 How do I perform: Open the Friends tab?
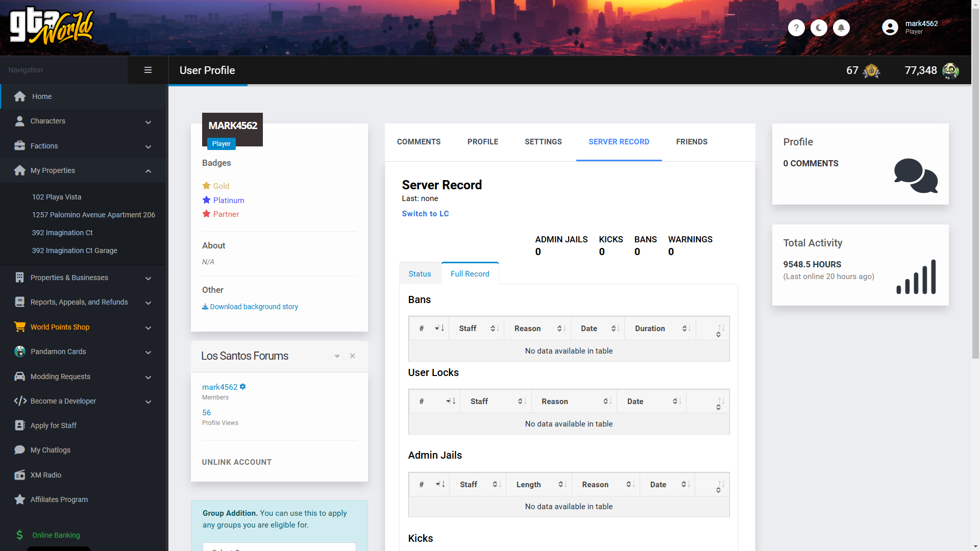point(692,142)
